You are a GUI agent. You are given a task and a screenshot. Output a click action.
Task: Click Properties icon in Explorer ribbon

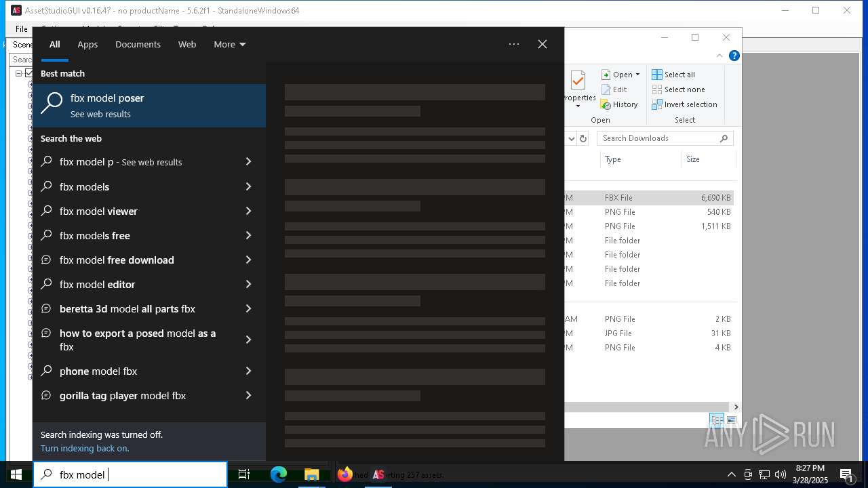point(578,89)
